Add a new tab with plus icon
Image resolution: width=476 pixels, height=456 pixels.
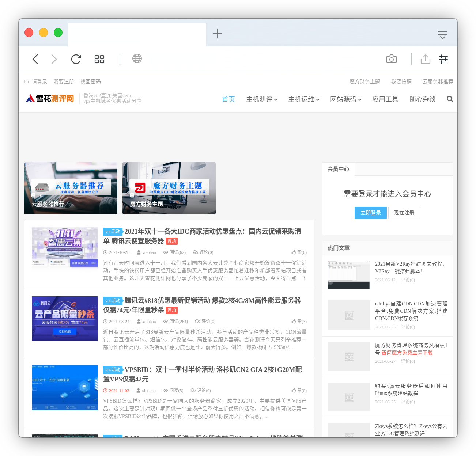(x=218, y=34)
